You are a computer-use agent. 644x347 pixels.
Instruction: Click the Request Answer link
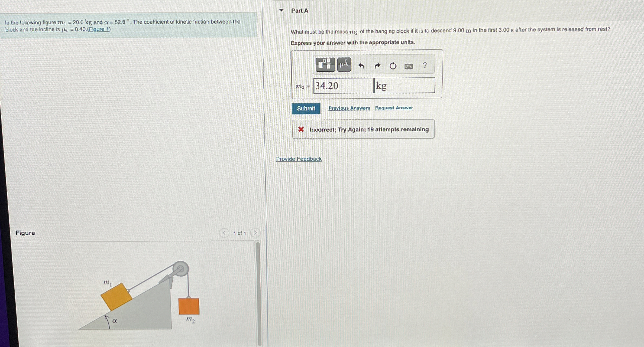point(394,108)
